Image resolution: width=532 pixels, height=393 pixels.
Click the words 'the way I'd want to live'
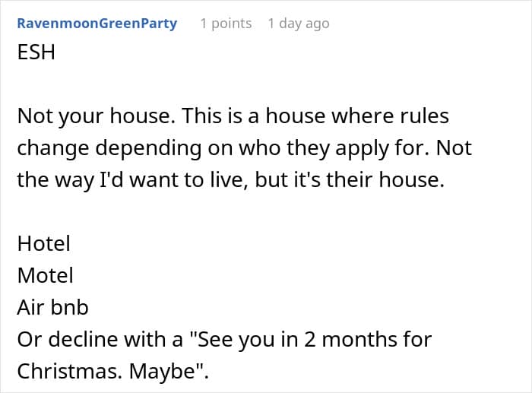tap(130, 179)
